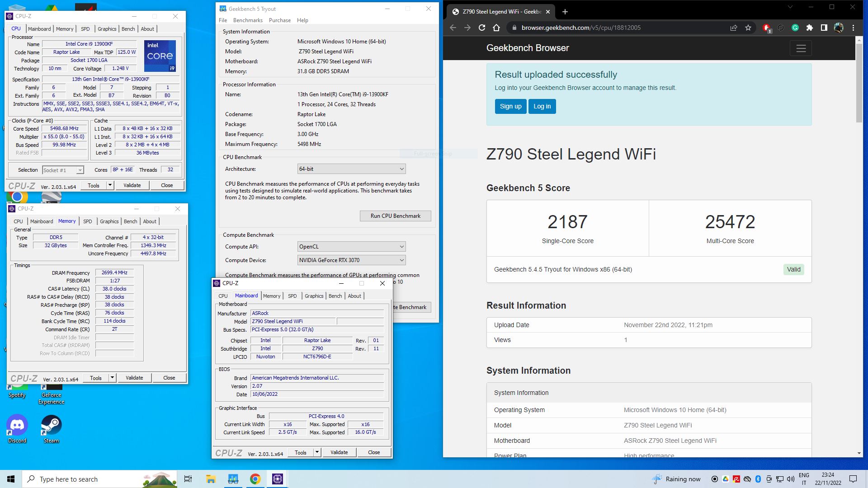Open the Steam desktop shortcut
868x488 pixels.
tap(51, 429)
